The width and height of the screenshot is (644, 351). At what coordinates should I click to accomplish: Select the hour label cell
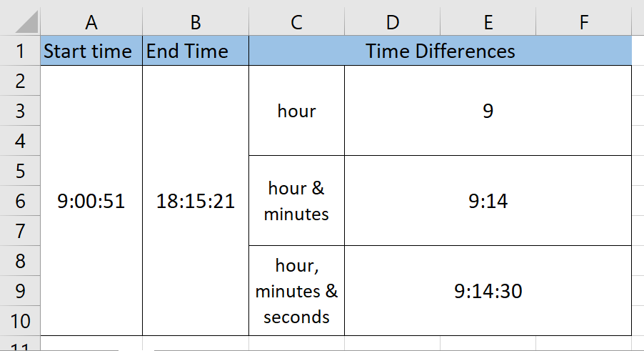click(x=296, y=112)
